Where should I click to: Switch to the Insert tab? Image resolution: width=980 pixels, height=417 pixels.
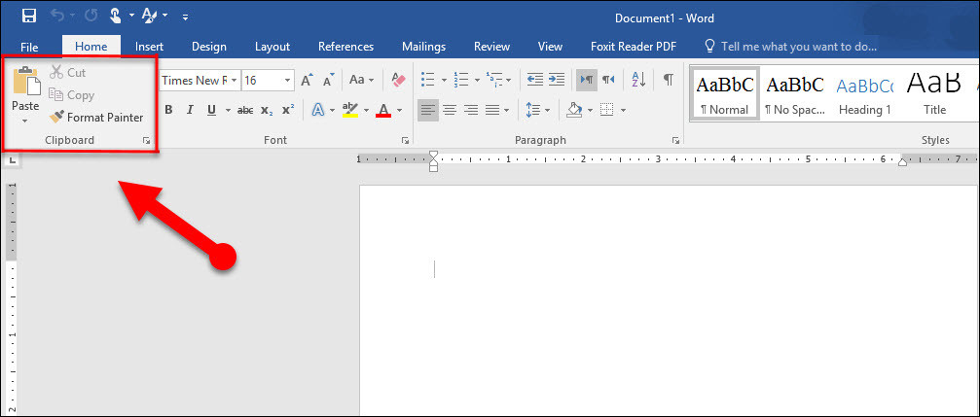[x=149, y=47]
